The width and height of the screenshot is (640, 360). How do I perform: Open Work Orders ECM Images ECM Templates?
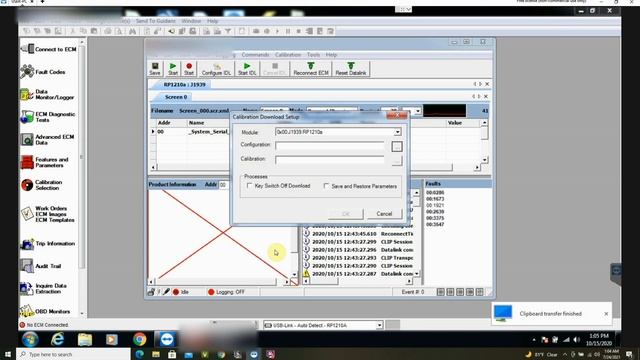click(x=47, y=214)
